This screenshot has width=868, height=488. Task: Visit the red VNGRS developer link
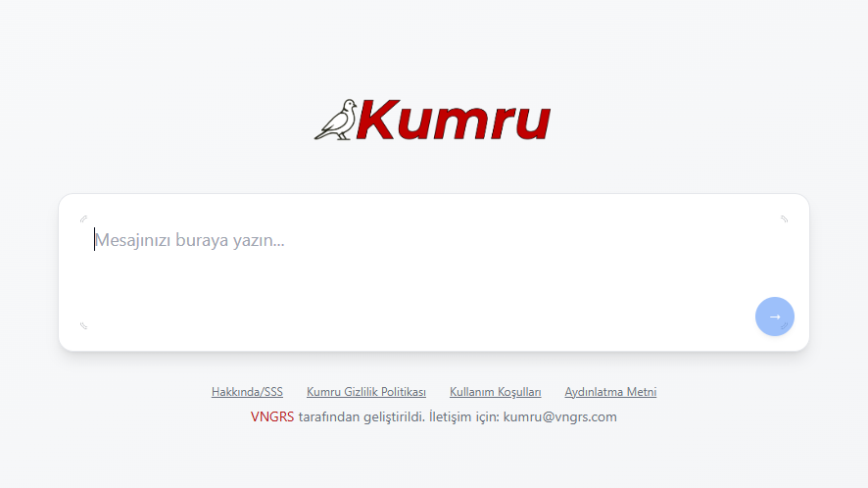[272, 416]
